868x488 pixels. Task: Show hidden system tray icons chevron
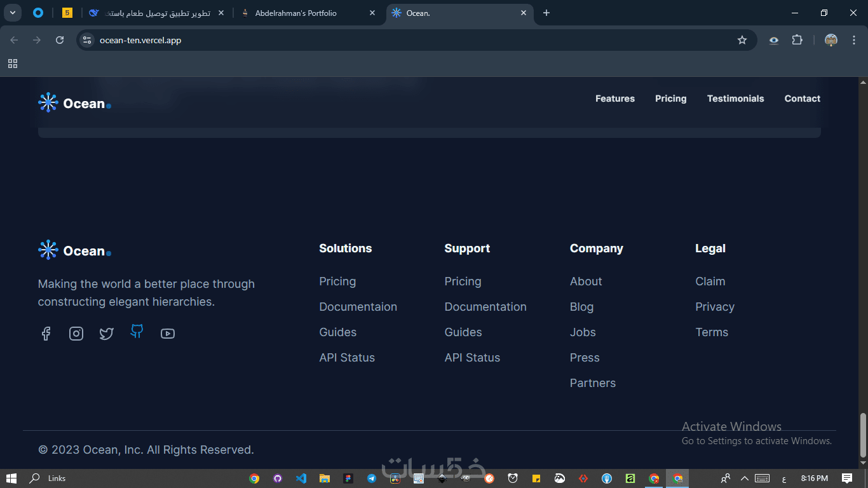[745, 478]
